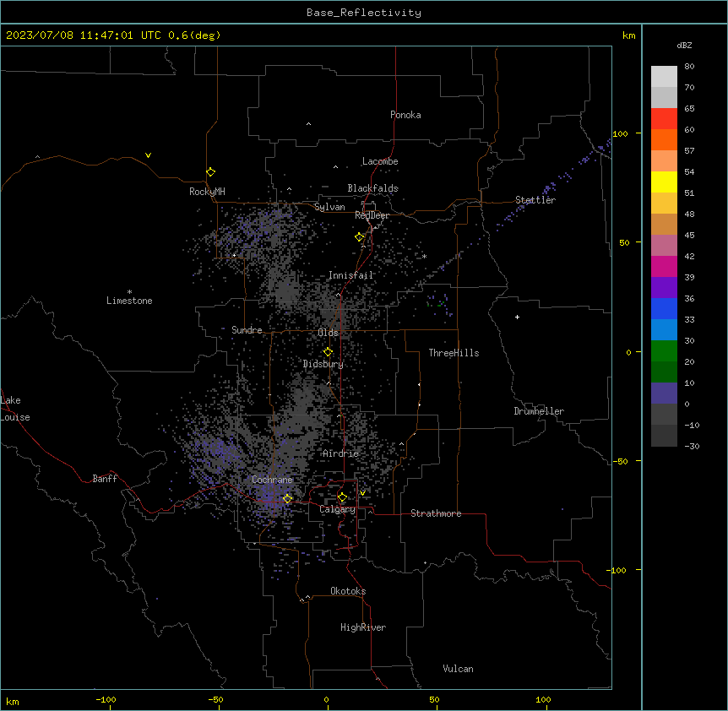Click the Banff label
Image resolution: width=728 pixels, height=711 pixels.
[x=105, y=479]
